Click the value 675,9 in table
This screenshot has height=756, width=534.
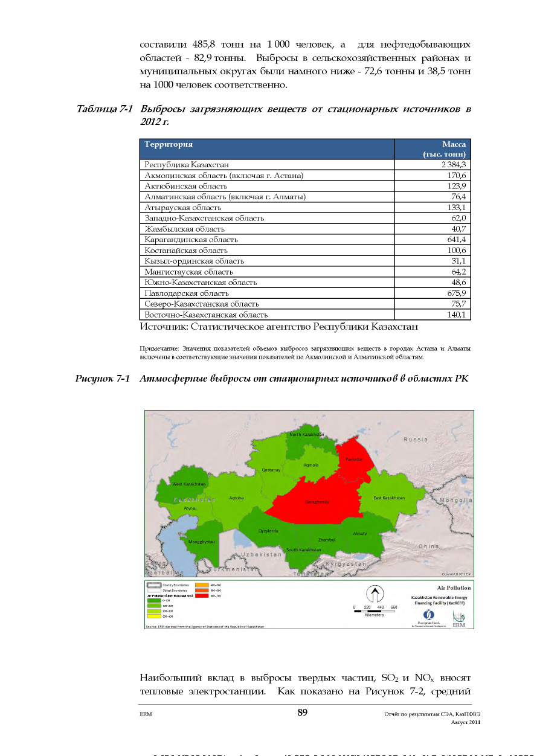(x=457, y=293)
